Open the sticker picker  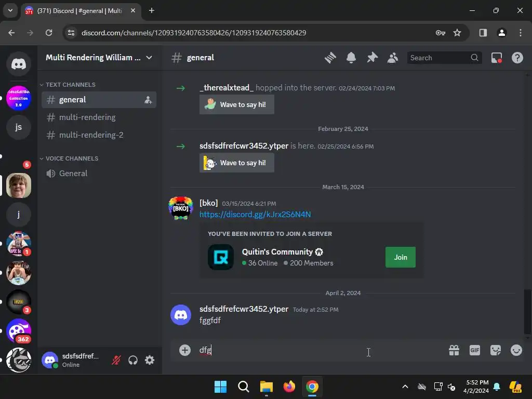coord(496,350)
